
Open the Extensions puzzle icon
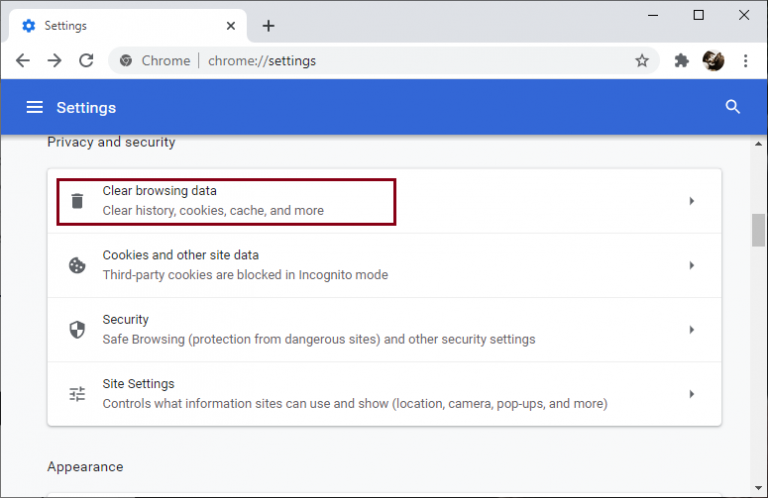681,61
